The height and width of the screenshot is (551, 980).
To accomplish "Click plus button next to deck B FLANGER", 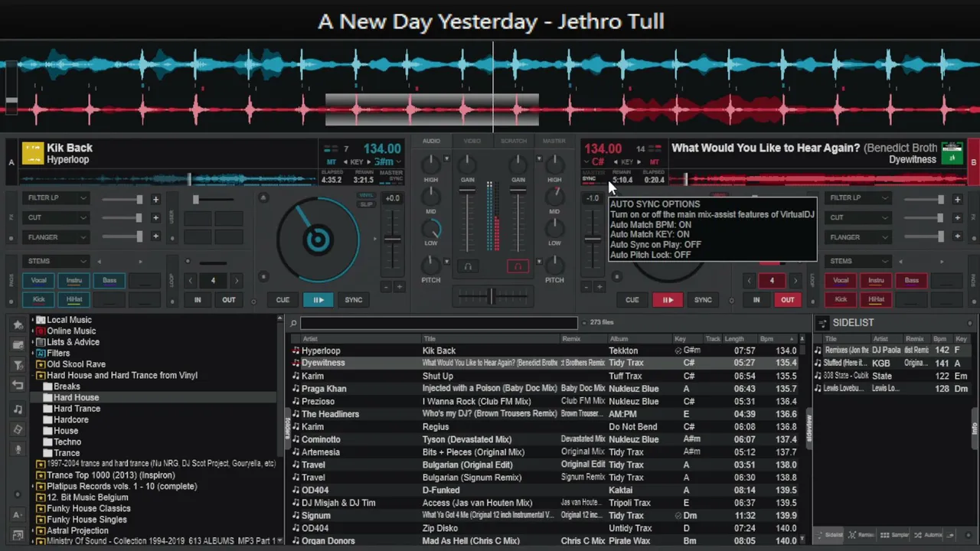I will 957,236.
